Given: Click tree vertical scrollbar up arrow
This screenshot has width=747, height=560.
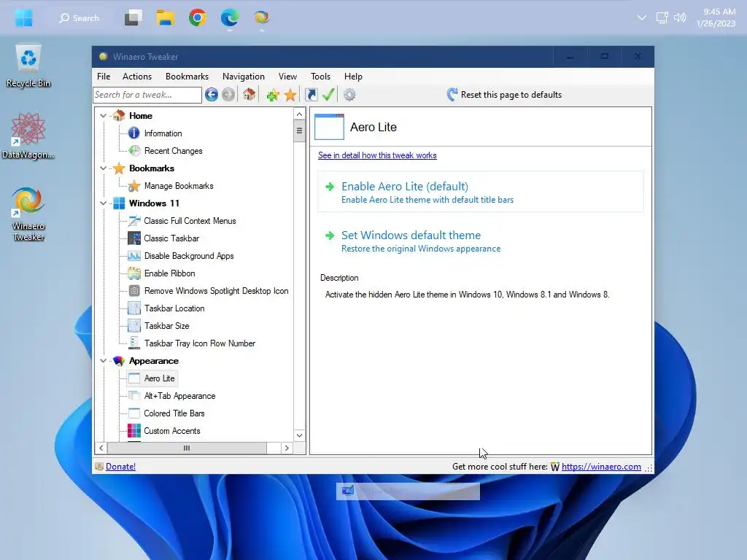Looking at the screenshot, I should (299, 114).
